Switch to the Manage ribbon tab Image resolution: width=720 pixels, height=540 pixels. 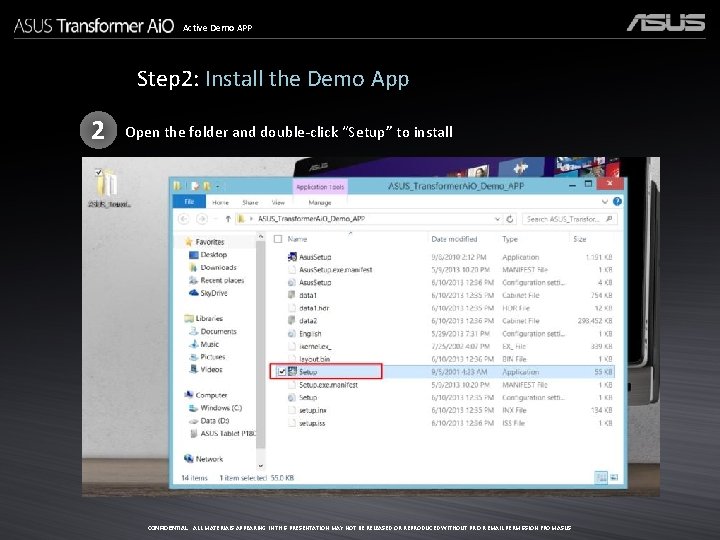pos(320,202)
